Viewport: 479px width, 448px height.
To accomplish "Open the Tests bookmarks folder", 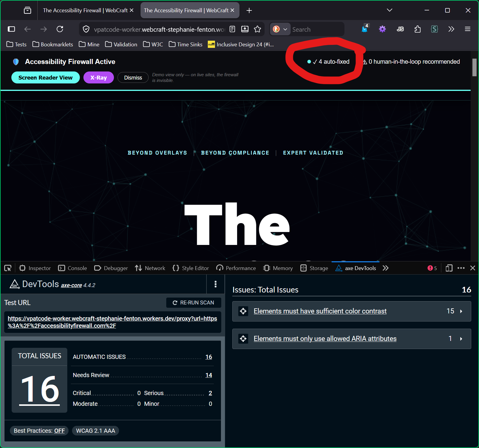I will [16, 45].
